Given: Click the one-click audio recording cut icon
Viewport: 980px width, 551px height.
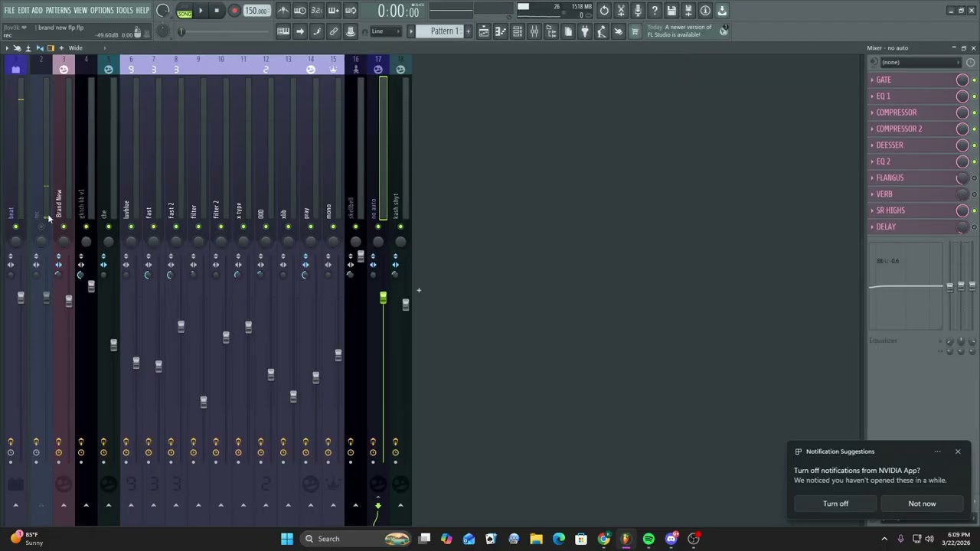Looking at the screenshot, I should point(621,11).
